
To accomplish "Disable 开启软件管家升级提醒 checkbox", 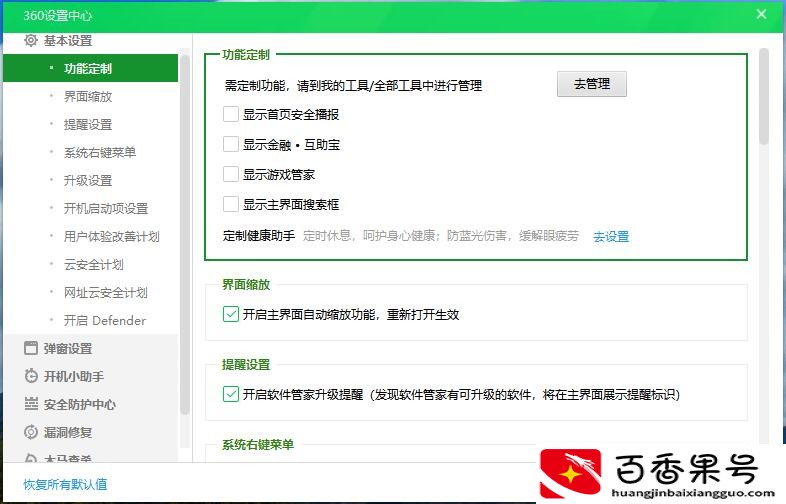I will [x=231, y=394].
